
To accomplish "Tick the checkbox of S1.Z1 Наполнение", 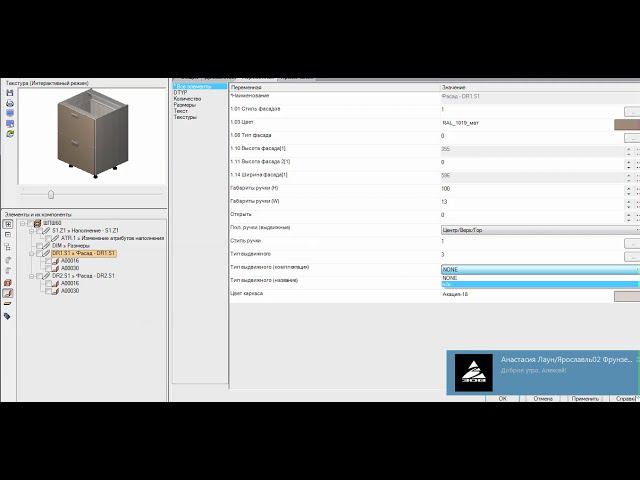I will click(39, 231).
